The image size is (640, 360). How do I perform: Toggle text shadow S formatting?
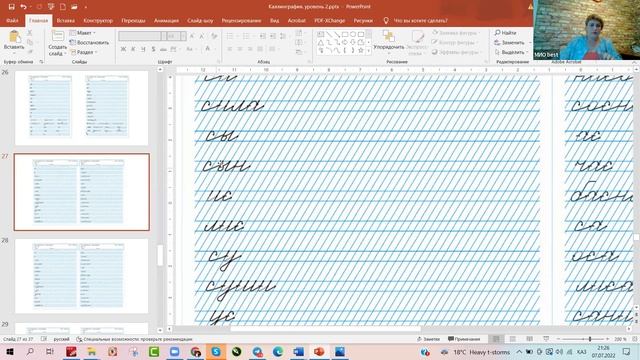coord(153,49)
